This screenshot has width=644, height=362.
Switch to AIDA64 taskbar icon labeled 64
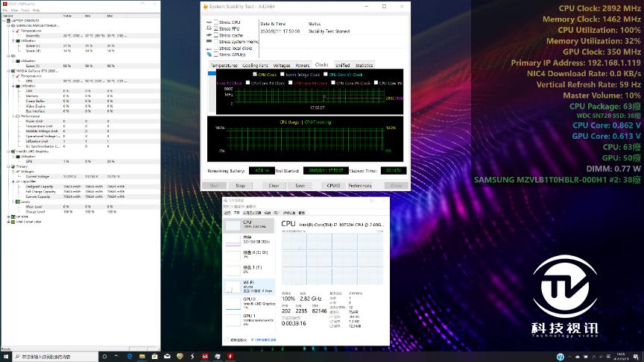pos(205,356)
